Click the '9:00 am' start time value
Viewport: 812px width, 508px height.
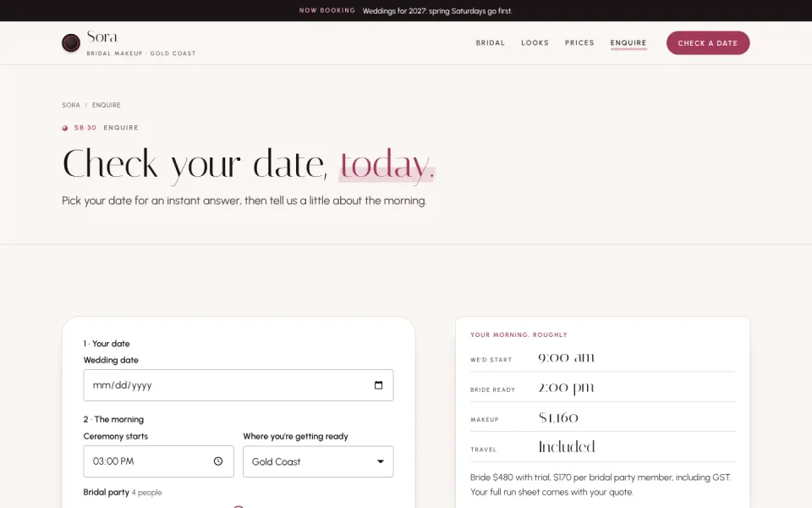(566, 357)
